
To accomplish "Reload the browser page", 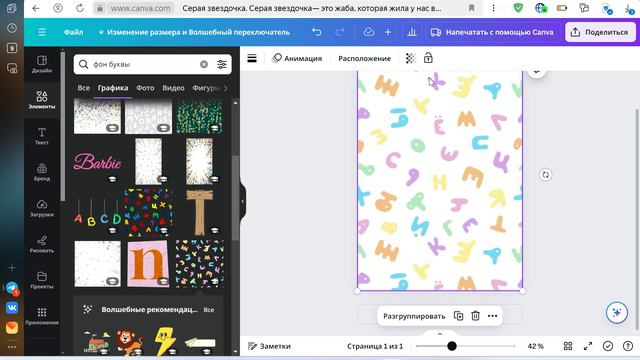I will (x=80, y=8).
